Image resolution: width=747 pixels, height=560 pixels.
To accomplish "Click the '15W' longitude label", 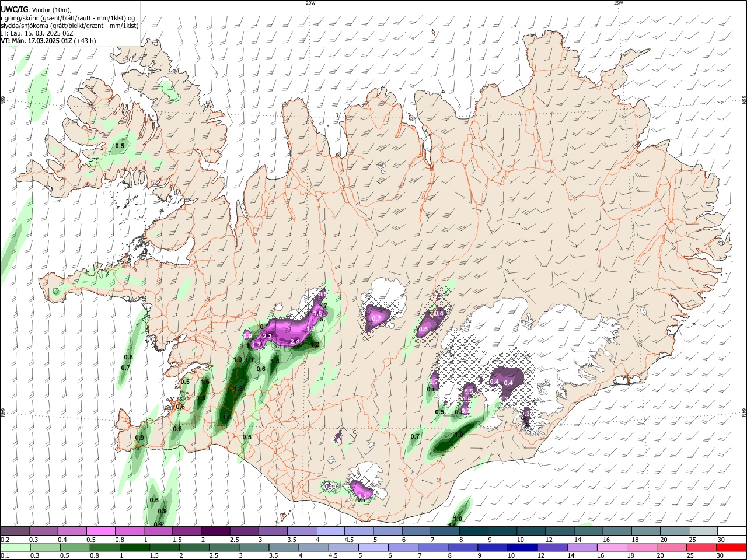I will pyautogui.click(x=618, y=3).
